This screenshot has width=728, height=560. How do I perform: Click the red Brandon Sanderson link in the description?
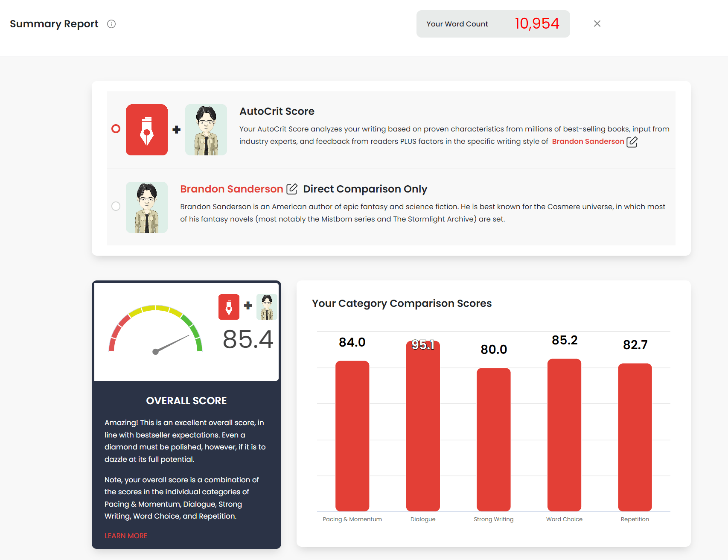pyautogui.click(x=588, y=141)
